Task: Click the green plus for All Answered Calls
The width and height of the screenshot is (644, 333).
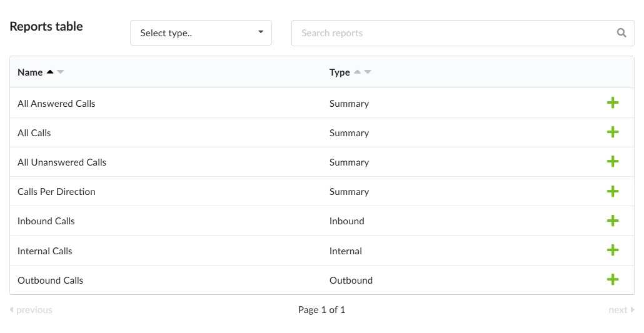Action: click(x=613, y=103)
